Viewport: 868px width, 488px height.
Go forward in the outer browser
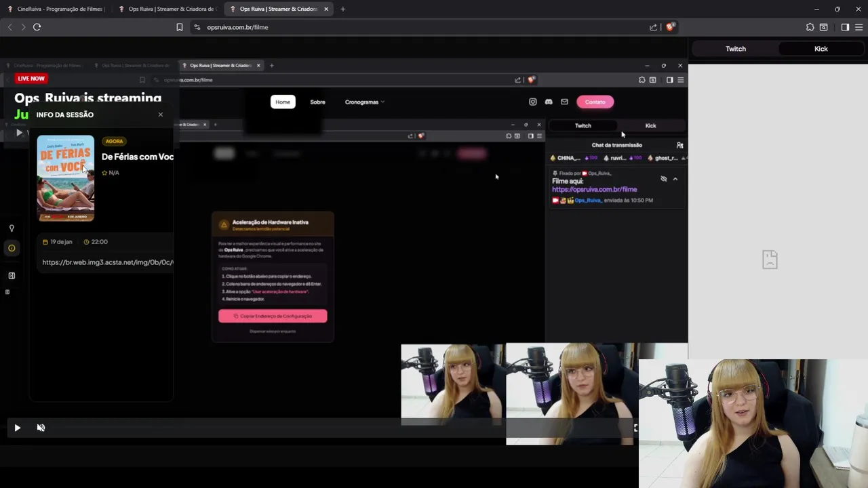pos(23,27)
